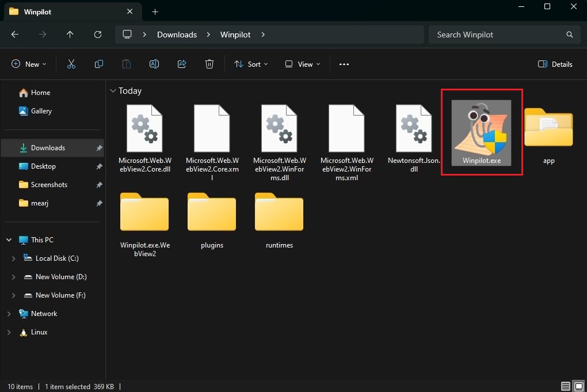The height and width of the screenshot is (392, 587).
Task: Toggle the Details pane
Action: (555, 64)
